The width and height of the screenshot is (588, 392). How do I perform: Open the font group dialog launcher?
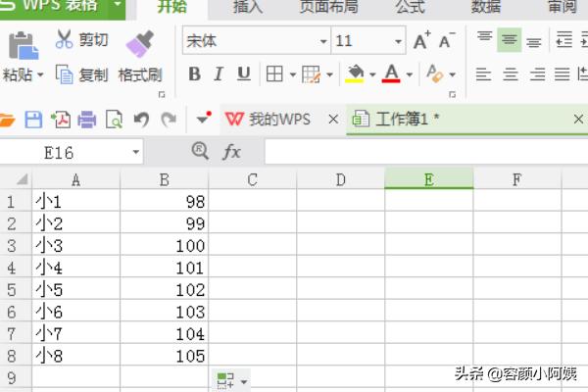452,94
